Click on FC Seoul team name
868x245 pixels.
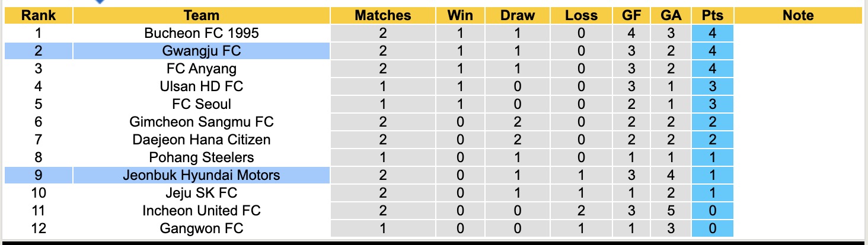tap(202, 104)
